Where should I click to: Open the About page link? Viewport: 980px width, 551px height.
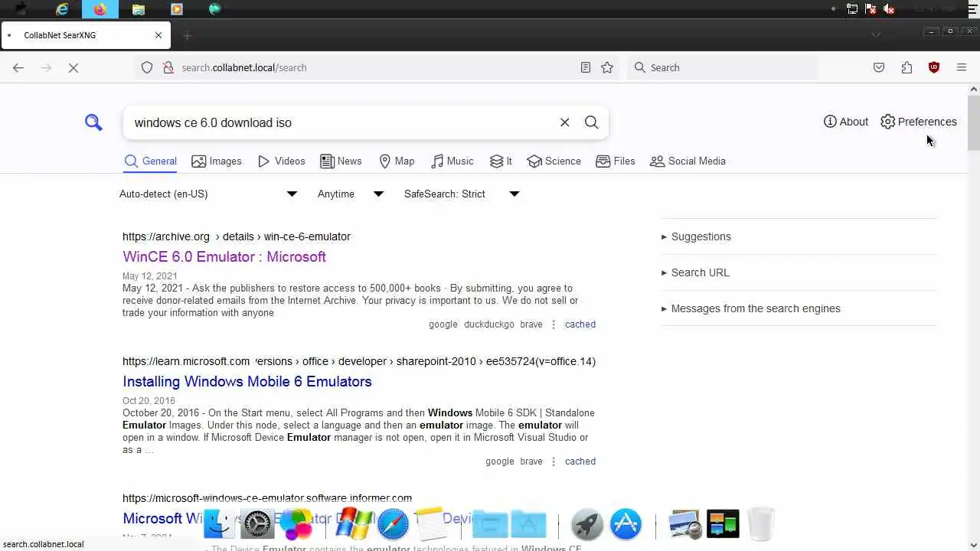pos(846,122)
